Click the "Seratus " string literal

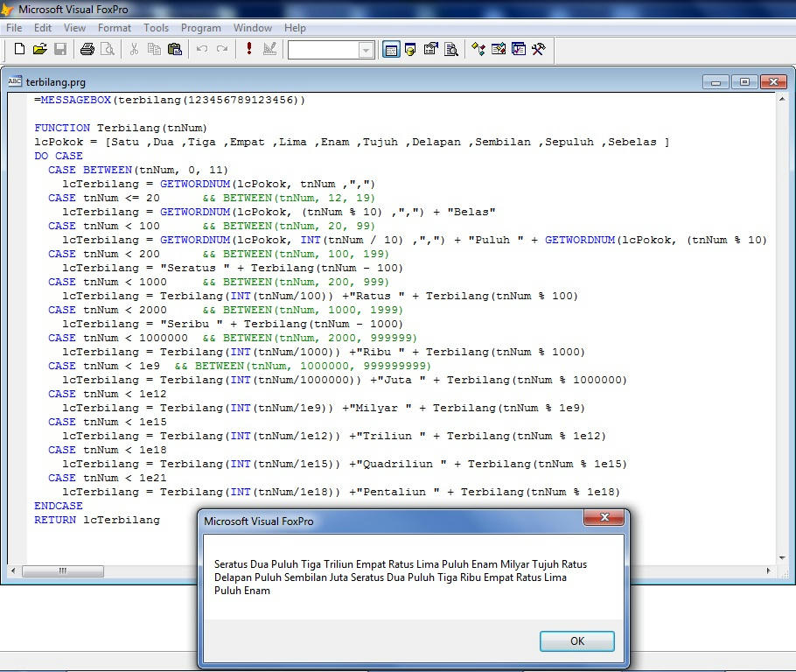click(x=195, y=269)
